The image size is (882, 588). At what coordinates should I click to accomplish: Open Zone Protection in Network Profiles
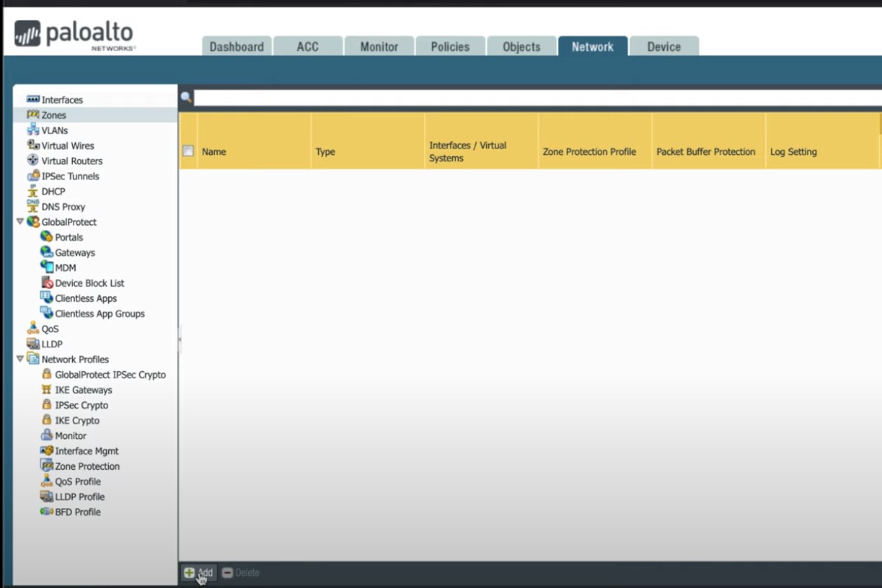(x=81, y=466)
